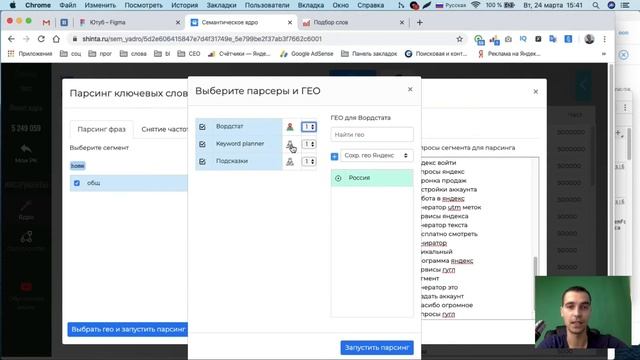Change the Вордстат thread count selector
The height and width of the screenshot is (360, 640).
click(x=309, y=127)
